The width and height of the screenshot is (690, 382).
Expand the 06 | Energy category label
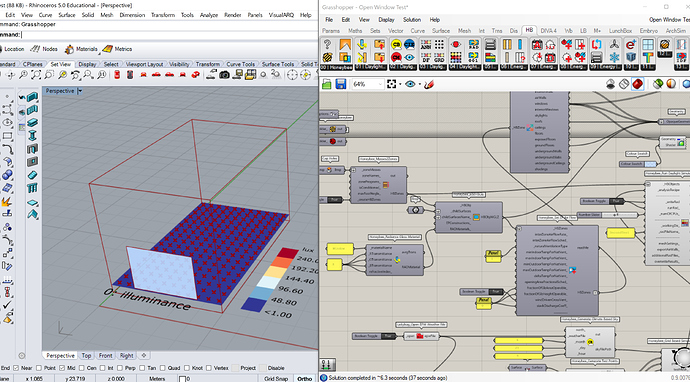coord(513,67)
